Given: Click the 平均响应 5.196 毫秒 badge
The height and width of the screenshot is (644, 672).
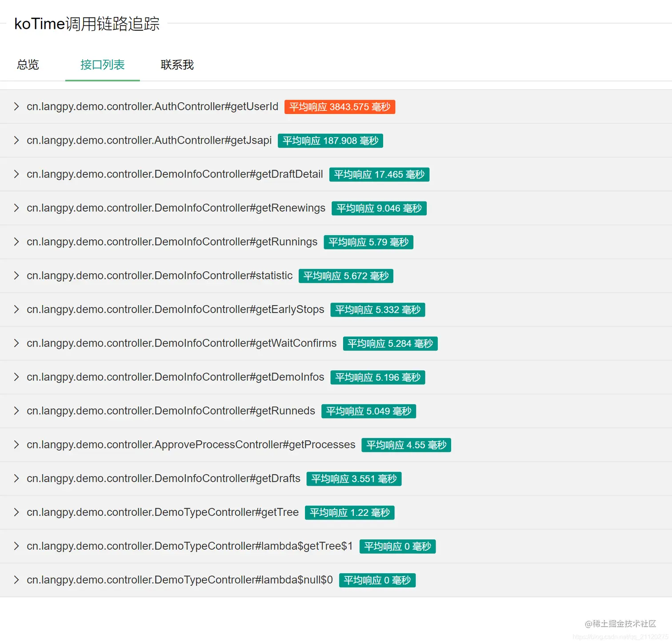Looking at the screenshot, I should (x=378, y=377).
